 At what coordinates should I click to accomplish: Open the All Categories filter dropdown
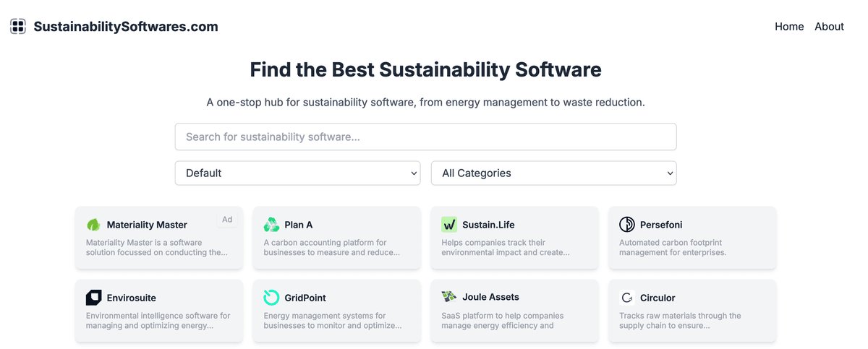[x=553, y=173]
